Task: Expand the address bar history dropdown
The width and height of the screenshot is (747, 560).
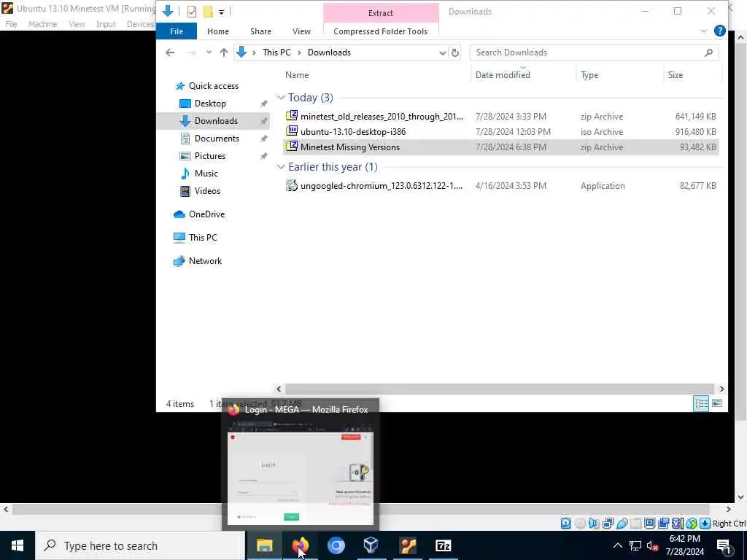Action: [443, 52]
